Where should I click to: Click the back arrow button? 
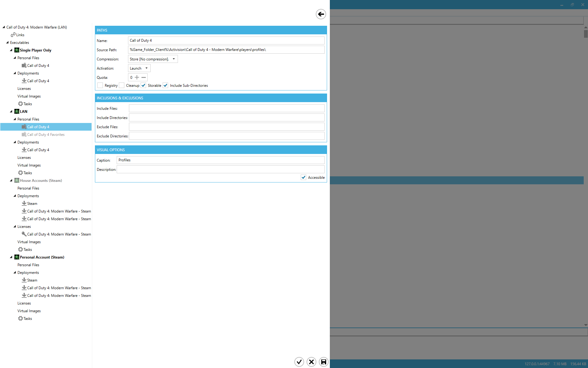[321, 14]
